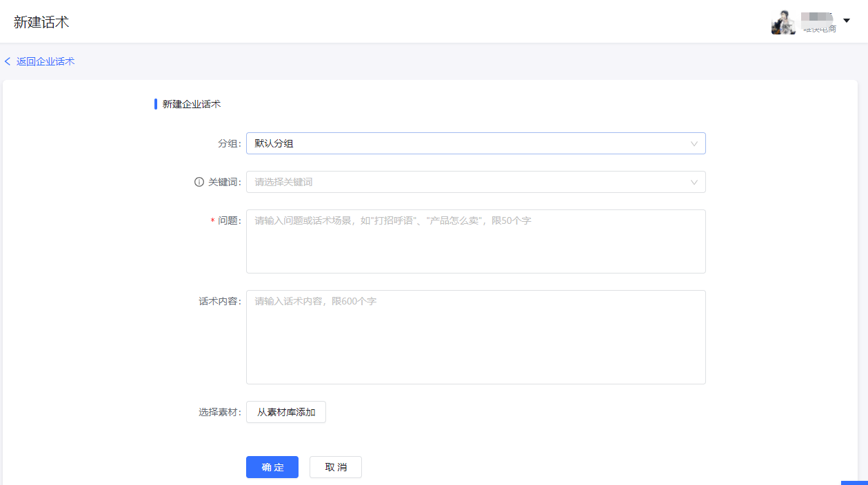Click the info icon beside 关键词
Image resolution: width=868 pixels, height=485 pixels.
(199, 182)
